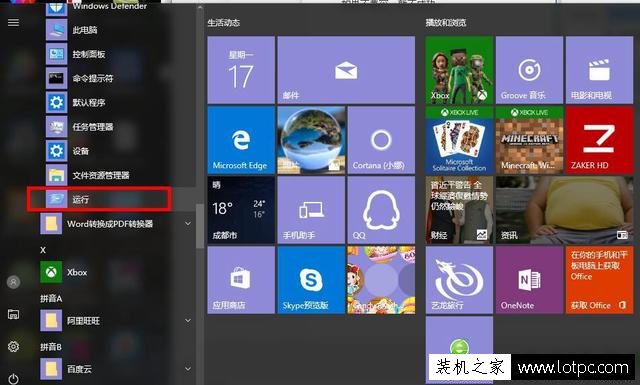Open the photo tile with glass ball
This screenshot has height=385, width=640.
pos(311,140)
